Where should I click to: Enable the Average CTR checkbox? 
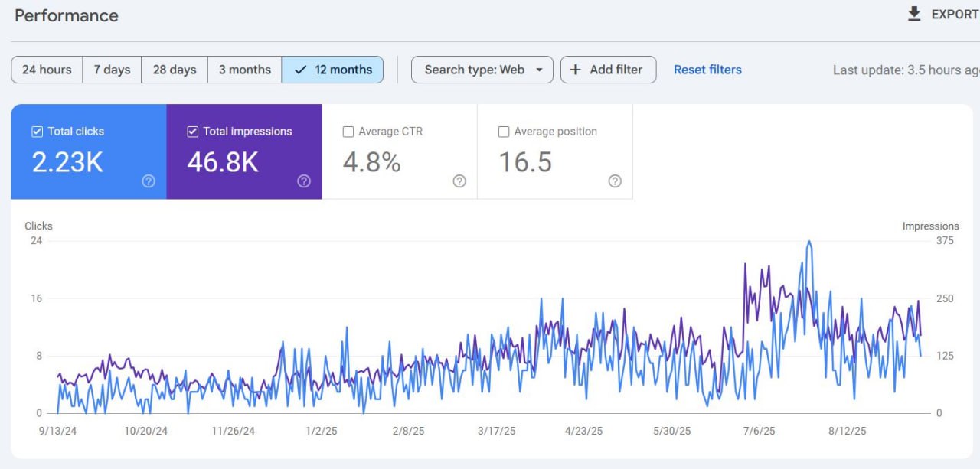348,132
